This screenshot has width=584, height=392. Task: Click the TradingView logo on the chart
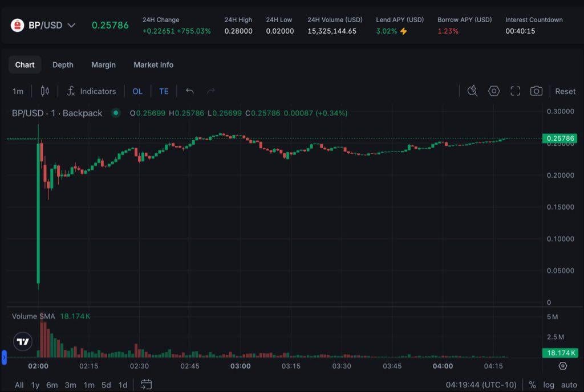(23, 342)
